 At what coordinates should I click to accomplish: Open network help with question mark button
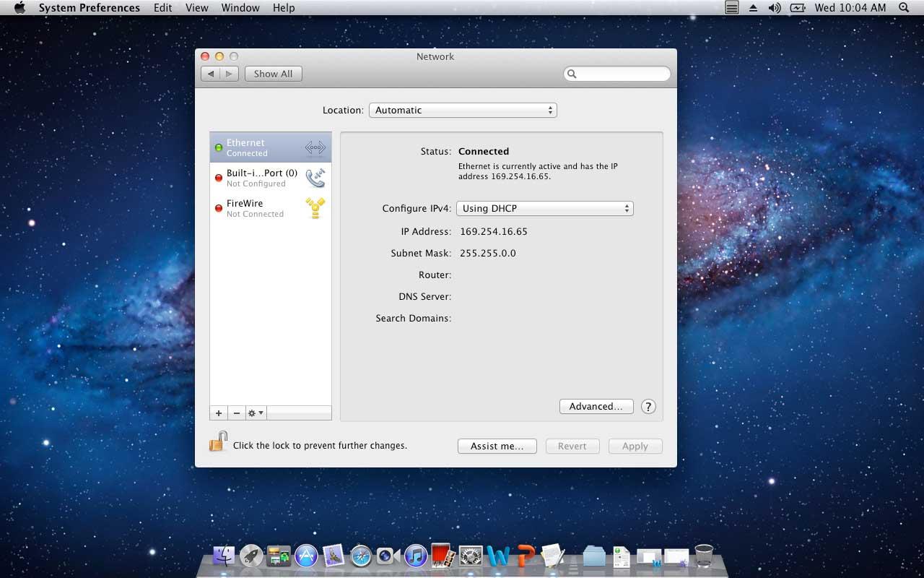coord(648,407)
